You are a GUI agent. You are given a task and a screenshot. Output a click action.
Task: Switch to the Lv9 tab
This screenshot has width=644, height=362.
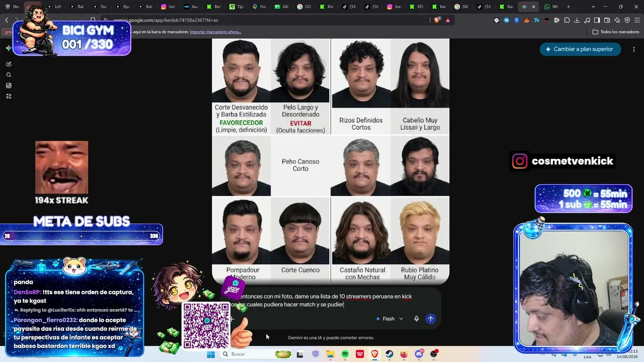pyautogui.click(x=54, y=7)
